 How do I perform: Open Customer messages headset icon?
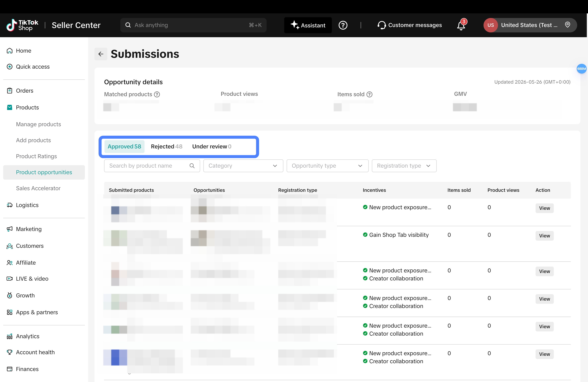click(x=381, y=25)
